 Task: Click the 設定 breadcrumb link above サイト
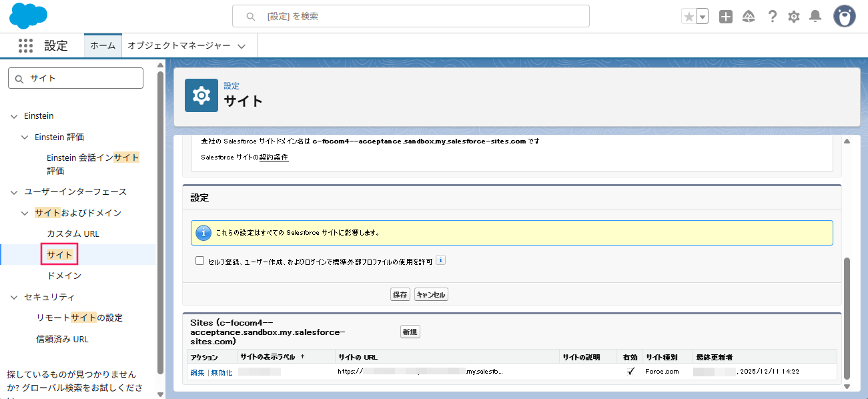[x=232, y=86]
